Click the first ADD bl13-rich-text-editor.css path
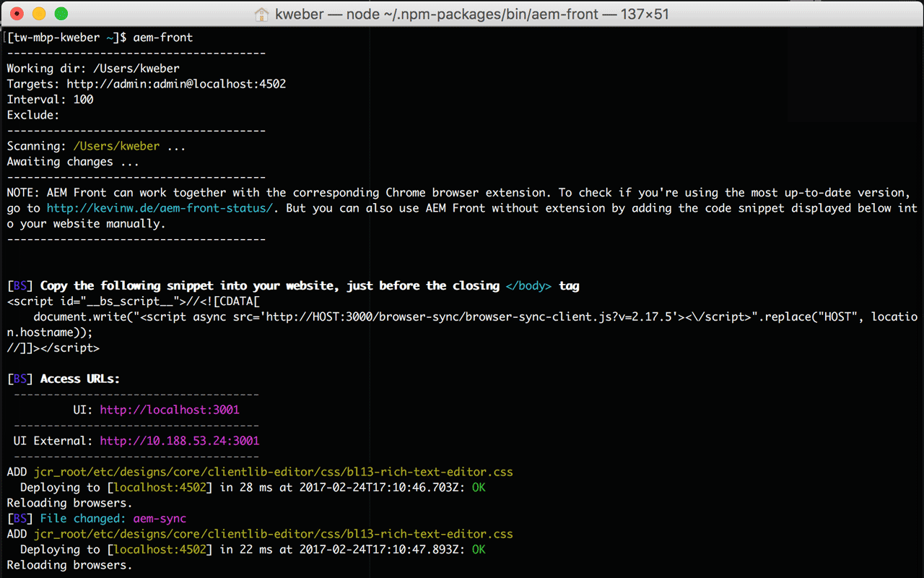The image size is (924, 578). (x=274, y=472)
